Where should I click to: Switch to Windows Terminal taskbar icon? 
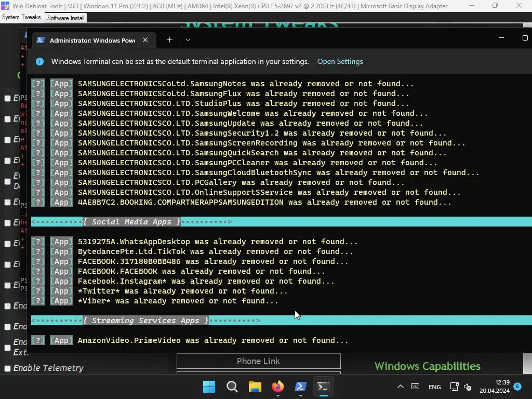(323, 387)
